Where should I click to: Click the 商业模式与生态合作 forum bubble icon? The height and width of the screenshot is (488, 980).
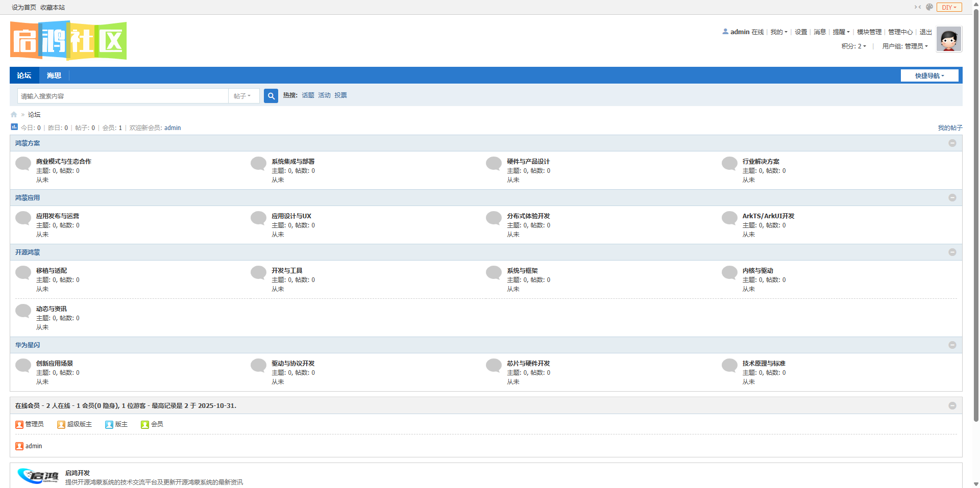(23, 164)
